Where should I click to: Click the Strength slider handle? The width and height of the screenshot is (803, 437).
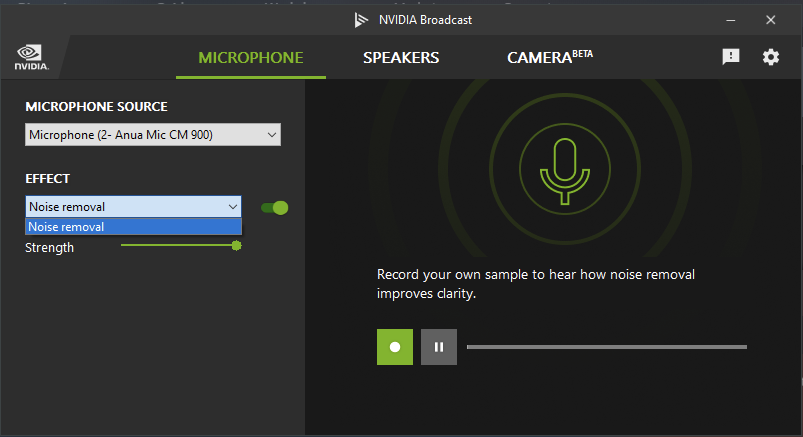pos(236,246)
